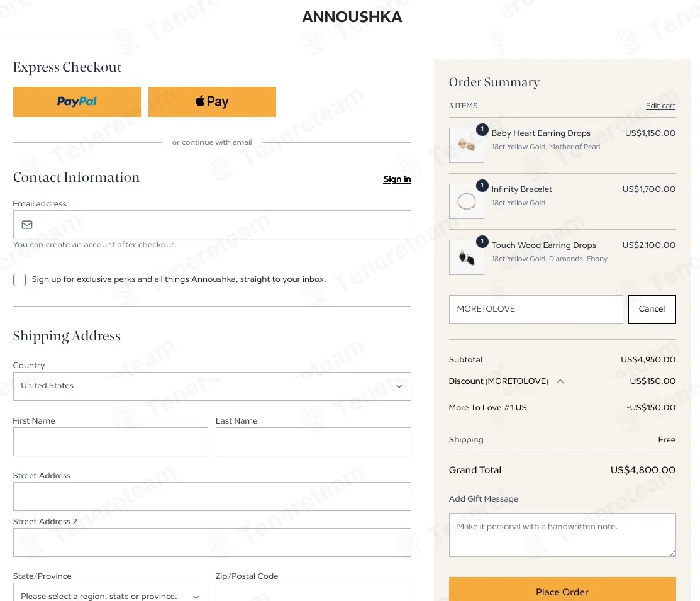Focus the Email address field

(x=212, y=224)
